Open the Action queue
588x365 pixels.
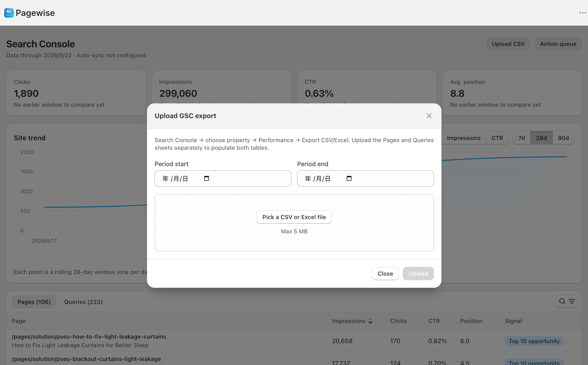point(558,44)
